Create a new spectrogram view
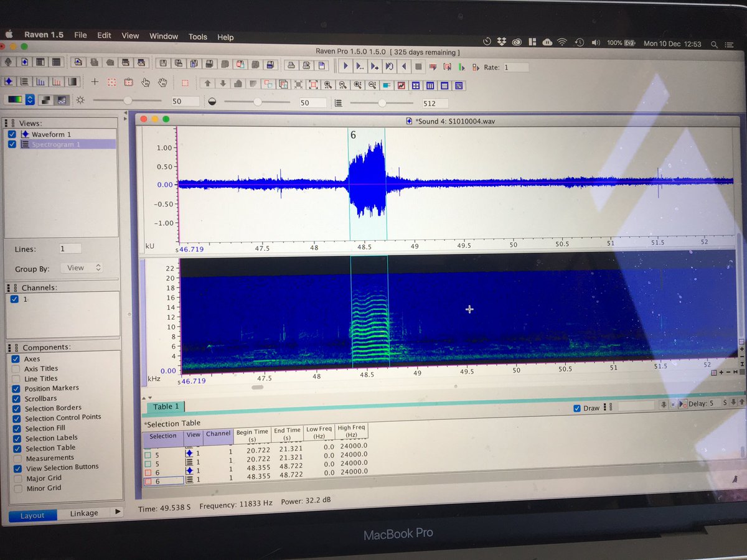Image resolution: width=747 pixels, height=560 pixels. (x=24, y=82)
